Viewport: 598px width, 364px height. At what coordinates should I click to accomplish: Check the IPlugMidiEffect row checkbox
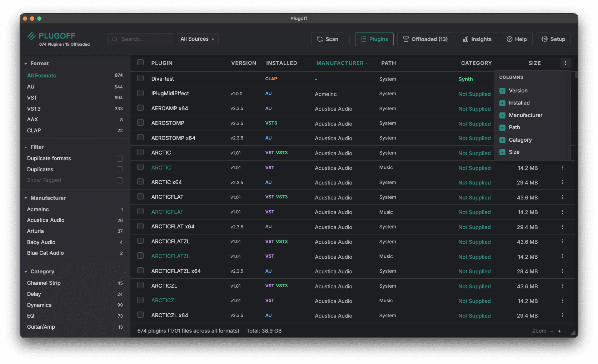point(140,93)
